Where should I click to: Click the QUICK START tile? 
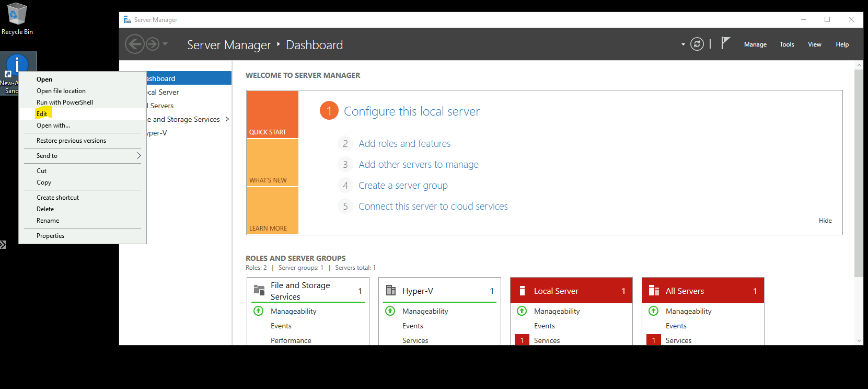(x=272, y=115)
